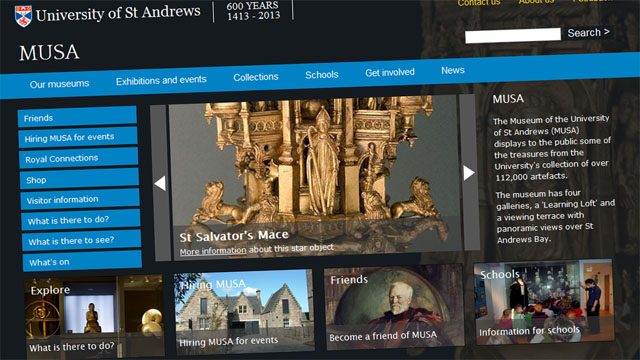The width and height of the screenshot is (640, 360).
Task: Advance carousel with right arrow
Action: (469, 173)
